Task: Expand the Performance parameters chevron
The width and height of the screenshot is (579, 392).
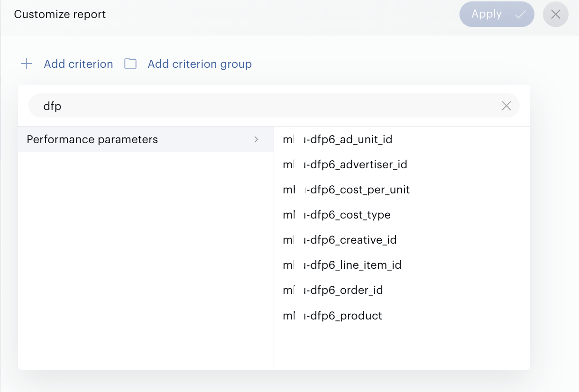Action: 257,139
